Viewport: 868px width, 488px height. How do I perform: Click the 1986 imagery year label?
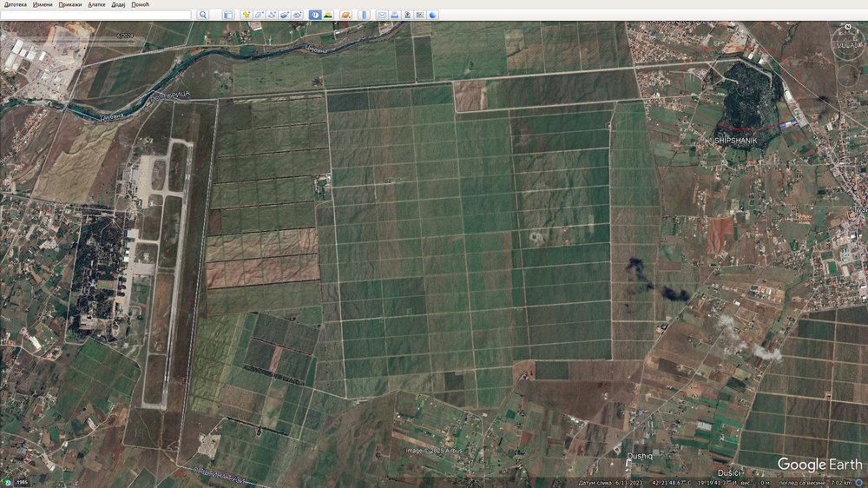click(x=22, y=483)
